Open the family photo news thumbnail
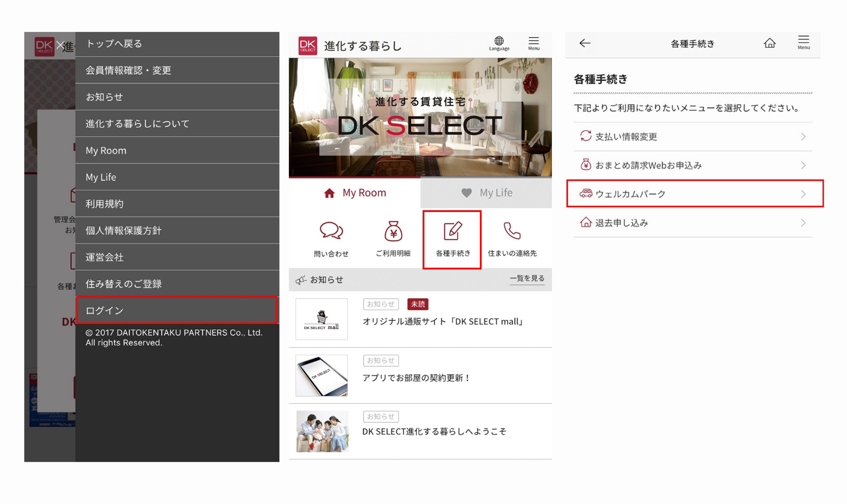The width and height of the screenshot is (847, 504). click(x=322, y=431)
